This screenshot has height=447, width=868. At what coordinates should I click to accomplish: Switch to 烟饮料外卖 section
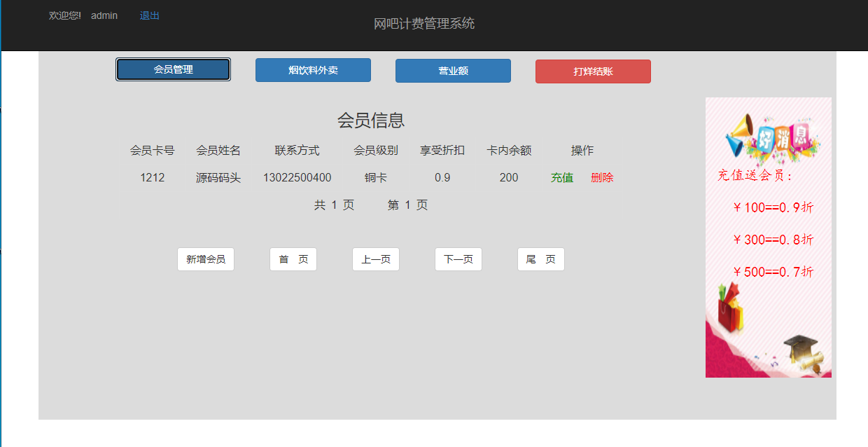(313, 69)
